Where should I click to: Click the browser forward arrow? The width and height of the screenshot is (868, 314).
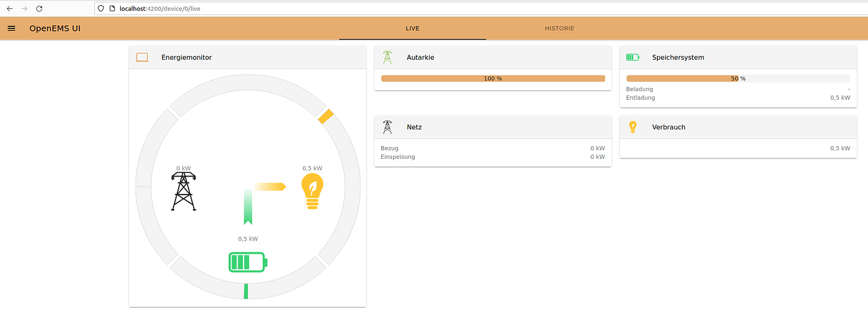[24, 9]
